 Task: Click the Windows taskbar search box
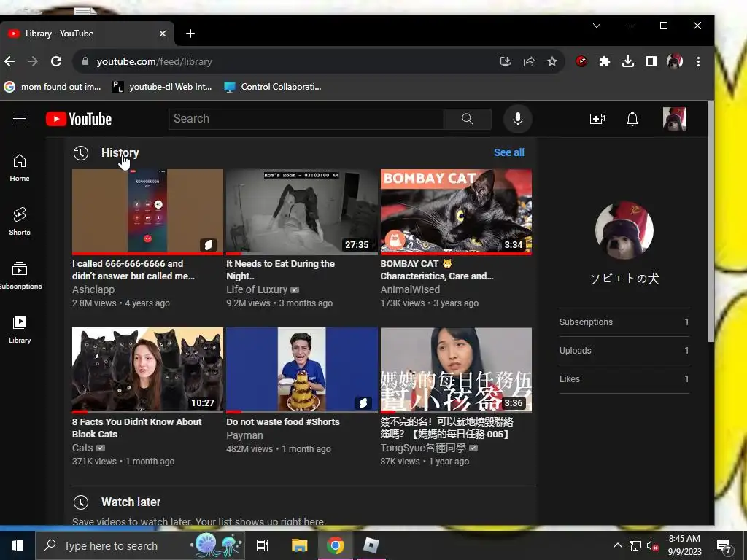[140, 545]
